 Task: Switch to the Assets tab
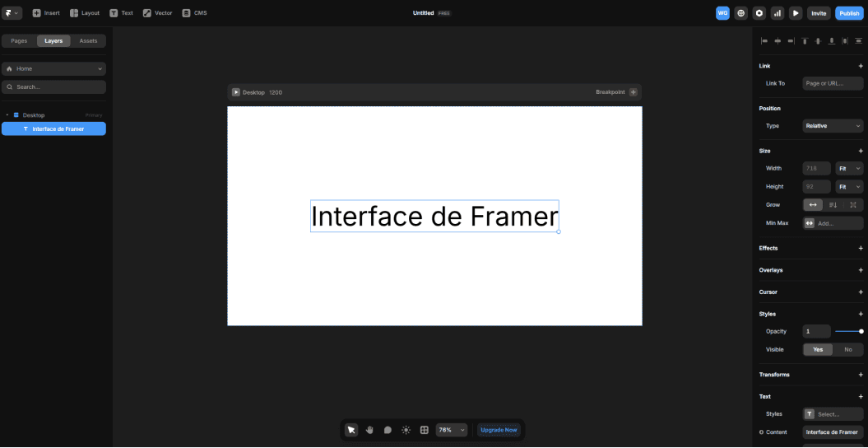click(88, 41)
